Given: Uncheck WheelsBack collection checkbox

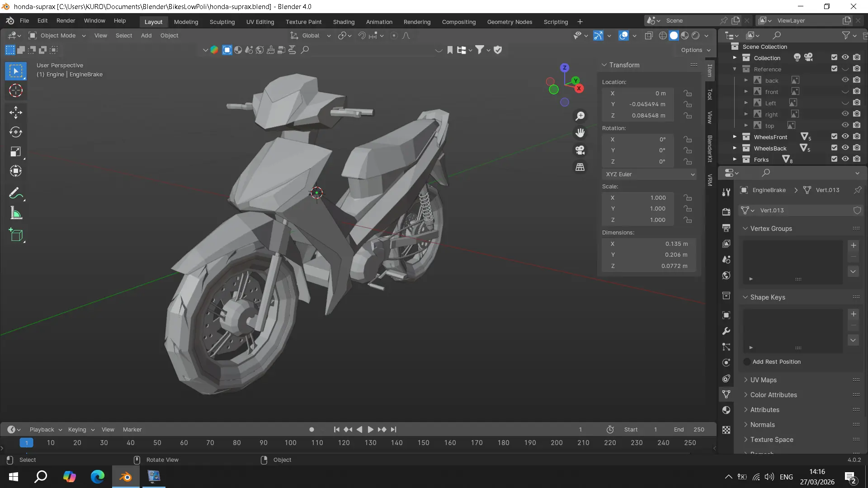Looking at the screenshot, I should 834,148.
